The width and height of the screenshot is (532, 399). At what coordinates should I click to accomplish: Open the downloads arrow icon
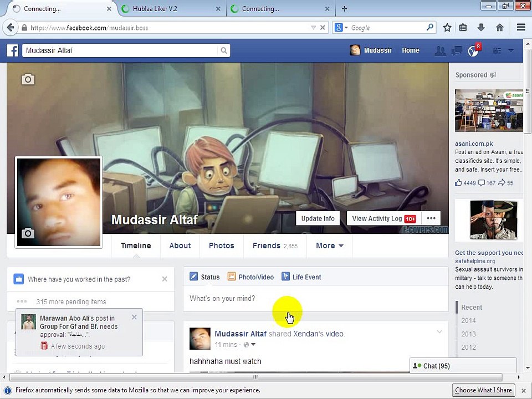pyautogui.click(x=481, y=28)
